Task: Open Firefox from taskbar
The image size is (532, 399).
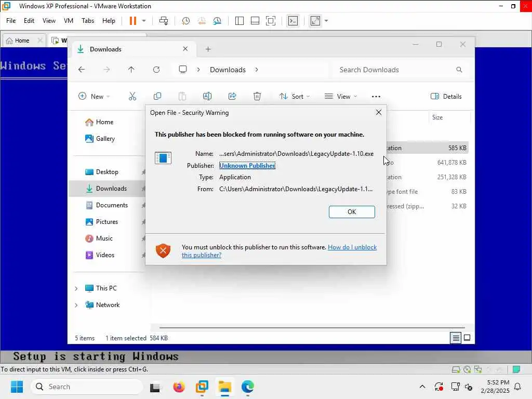Action: [179, 387]
